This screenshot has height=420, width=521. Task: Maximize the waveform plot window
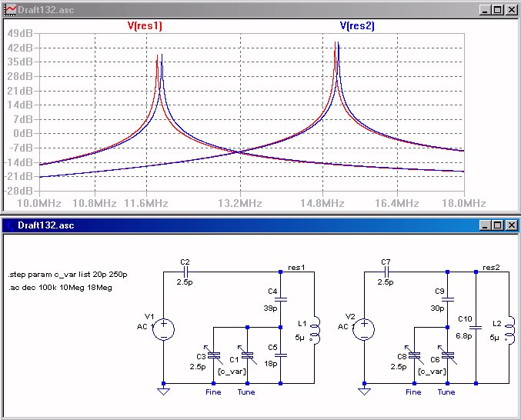tap(497, 10)
